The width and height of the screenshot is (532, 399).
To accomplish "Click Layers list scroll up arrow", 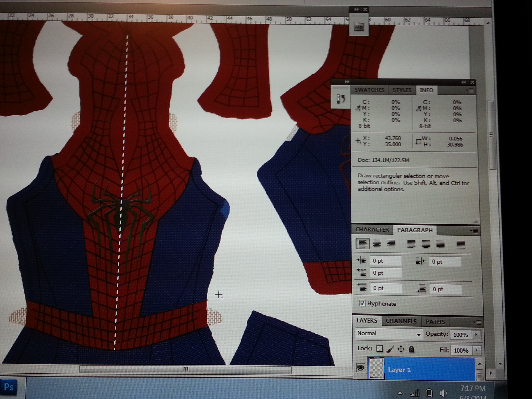I will 480,363.
